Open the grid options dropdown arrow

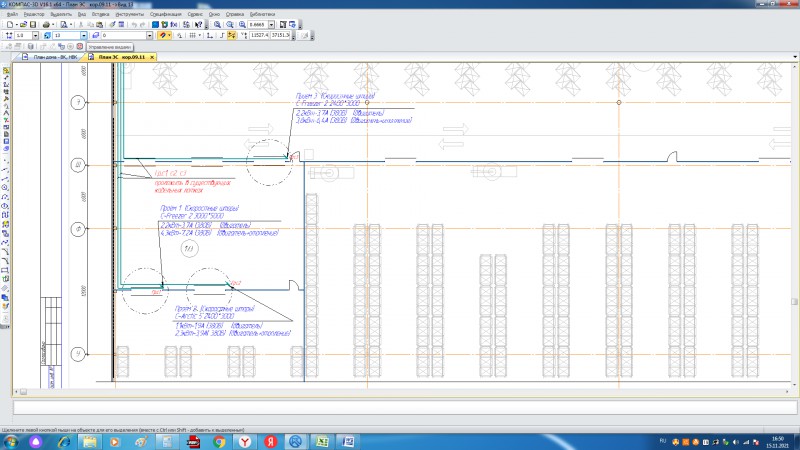pos(199,35)
